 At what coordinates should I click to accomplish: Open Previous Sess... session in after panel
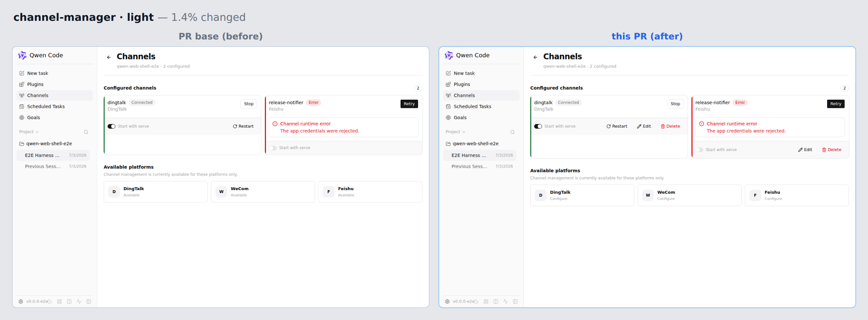click(480, 167)
